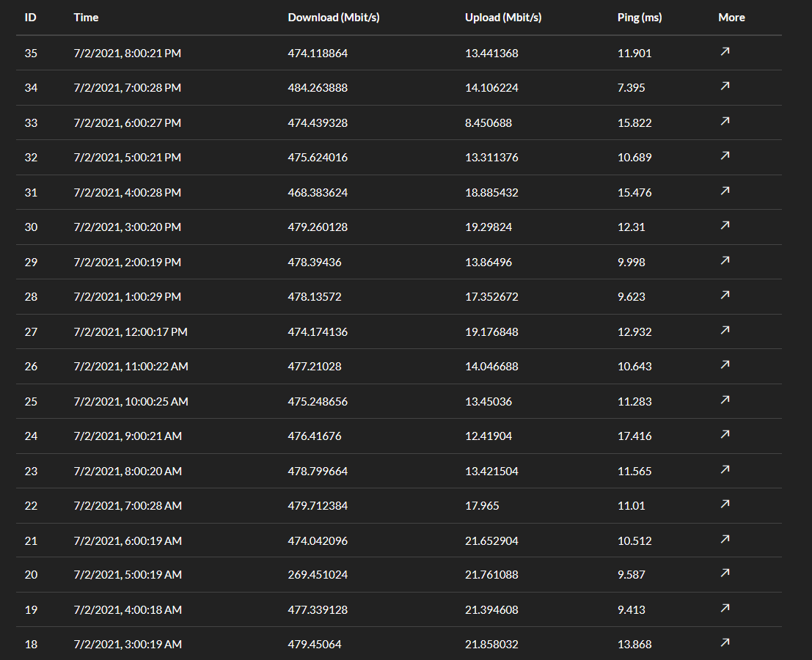Image resolution: width=812 pixels, height=660 pixels.
Task: Click ID number 19 in table
Action: 31,610
